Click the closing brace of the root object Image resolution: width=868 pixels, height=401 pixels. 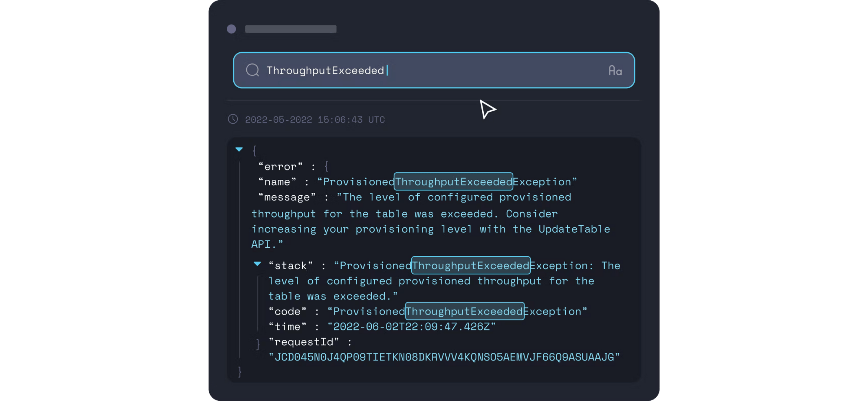tap(240, 372)
